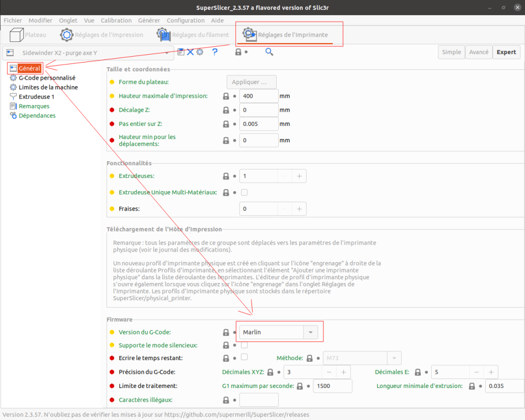Click the Appliquer bed shape button
The image size is (525, 420).
click(x=251, y=82)
